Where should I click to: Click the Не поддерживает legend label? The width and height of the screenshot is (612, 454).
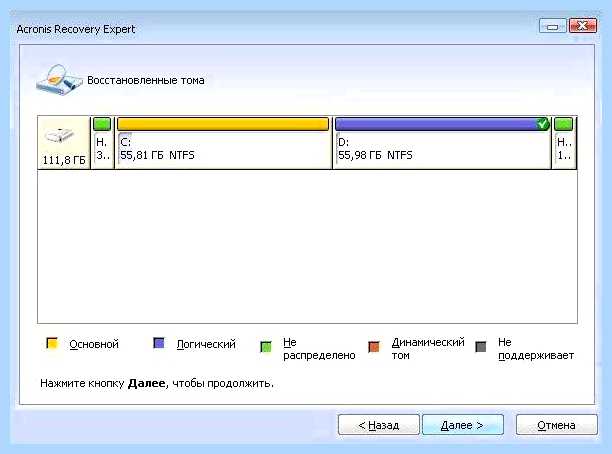(536, 349)
